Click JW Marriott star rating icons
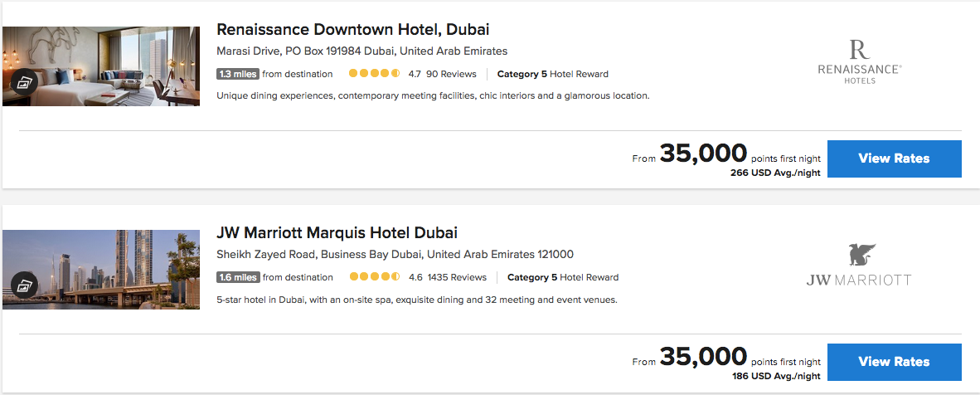 (375, 277)
